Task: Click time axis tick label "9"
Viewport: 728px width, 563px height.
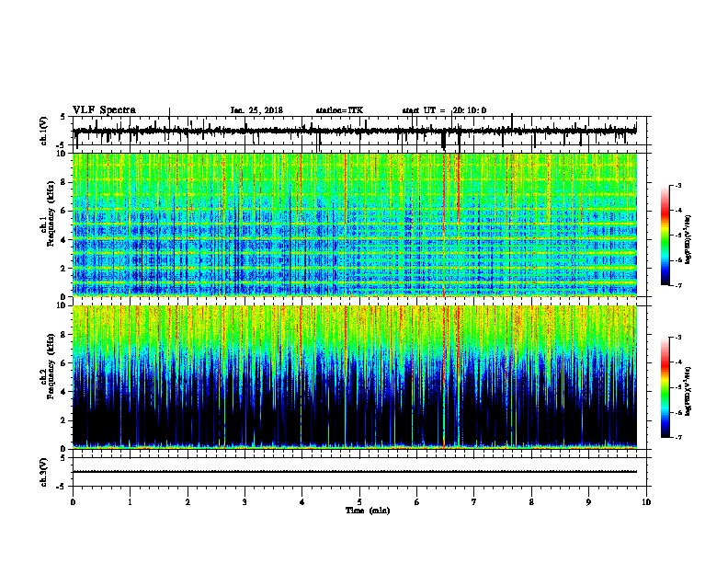Action: tap(588, 502)
